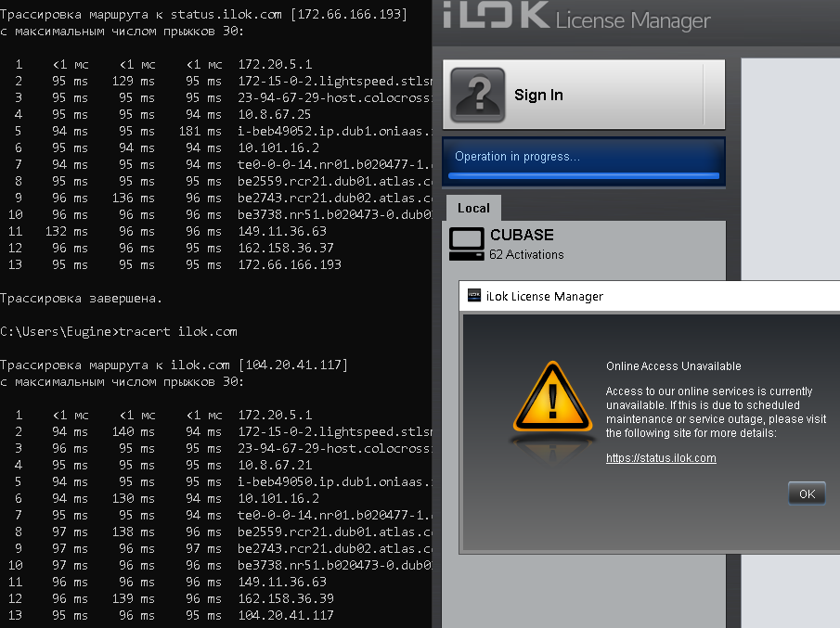This screenshot has width=840, height=628.
Task: Click the tracert ilok.com command line
Action: tap(119, 332)
